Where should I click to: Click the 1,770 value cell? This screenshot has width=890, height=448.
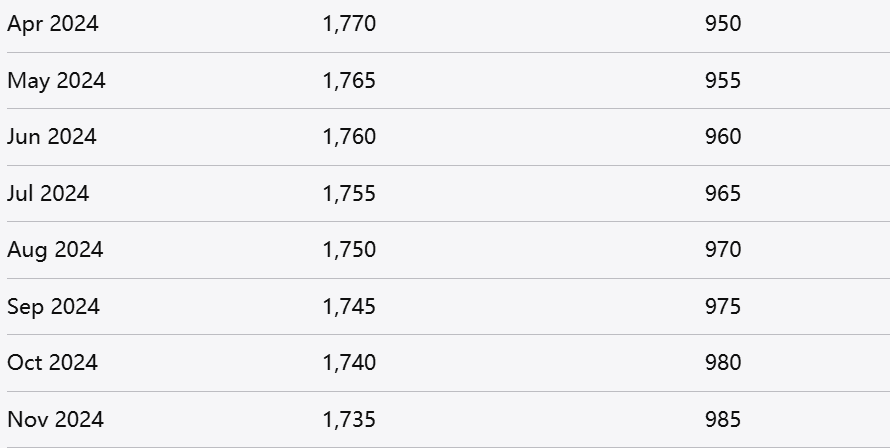click(x=349, y=23)
